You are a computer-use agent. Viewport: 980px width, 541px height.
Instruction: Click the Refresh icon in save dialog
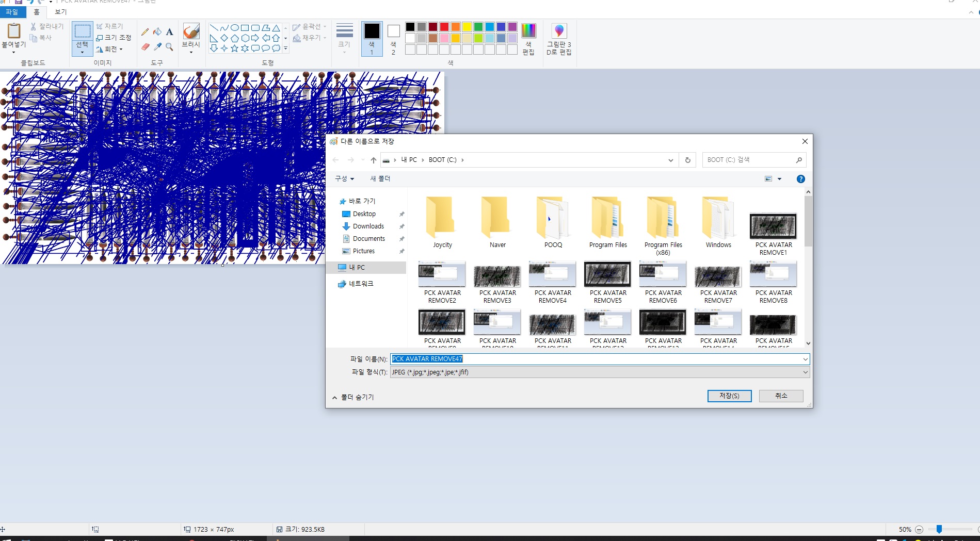(x=687, y=160)
